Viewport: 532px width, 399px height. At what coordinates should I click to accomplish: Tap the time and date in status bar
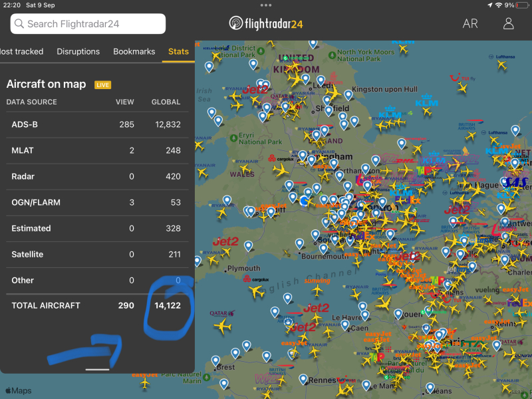(x=29, y=5)
